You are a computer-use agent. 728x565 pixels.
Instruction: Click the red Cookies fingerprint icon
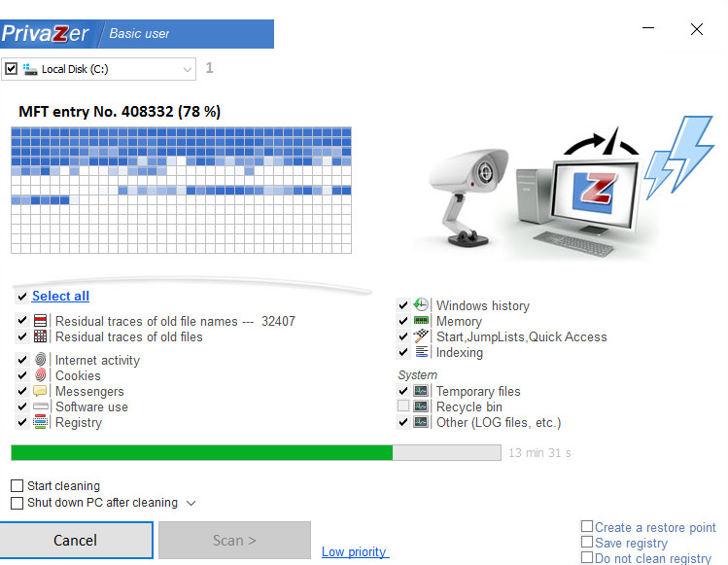click(x=41, y=374)
